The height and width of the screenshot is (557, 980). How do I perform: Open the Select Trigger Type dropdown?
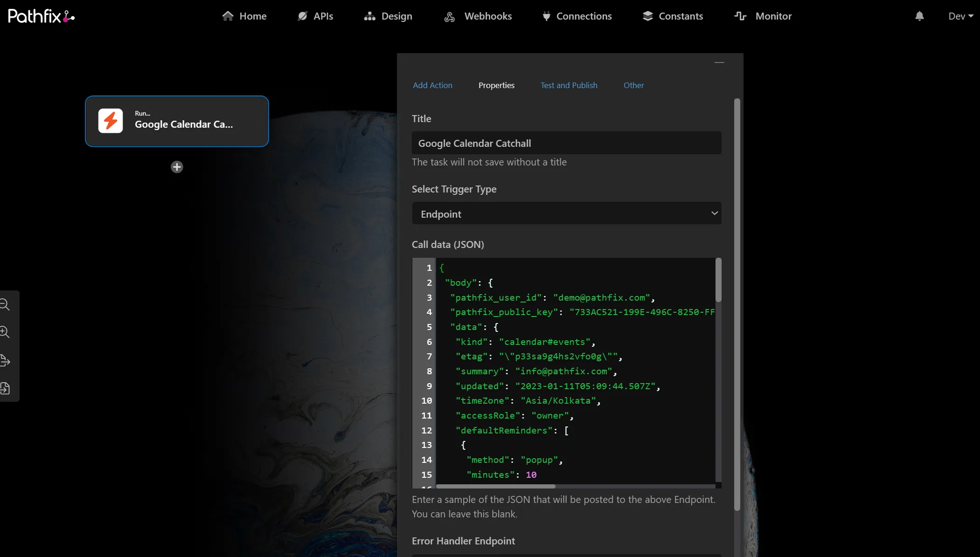[566, 213]
